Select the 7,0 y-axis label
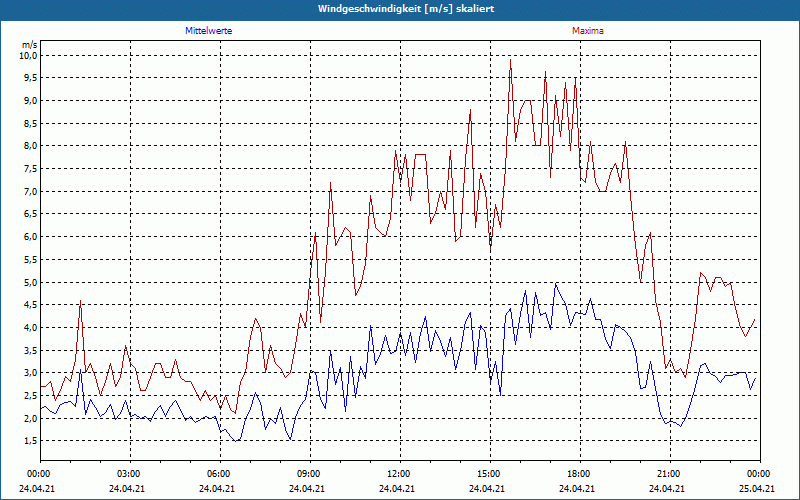The image size is (800, 500). [x=31, y=191]
